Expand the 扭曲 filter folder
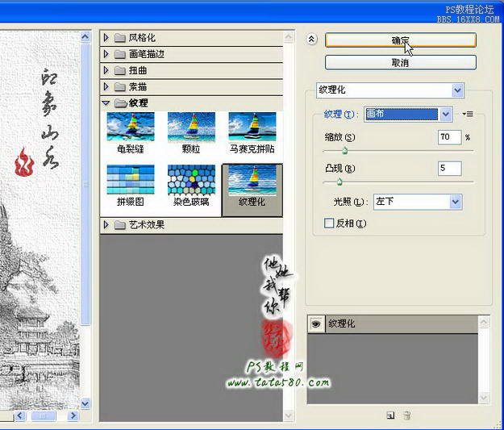 tap(106, 70)
